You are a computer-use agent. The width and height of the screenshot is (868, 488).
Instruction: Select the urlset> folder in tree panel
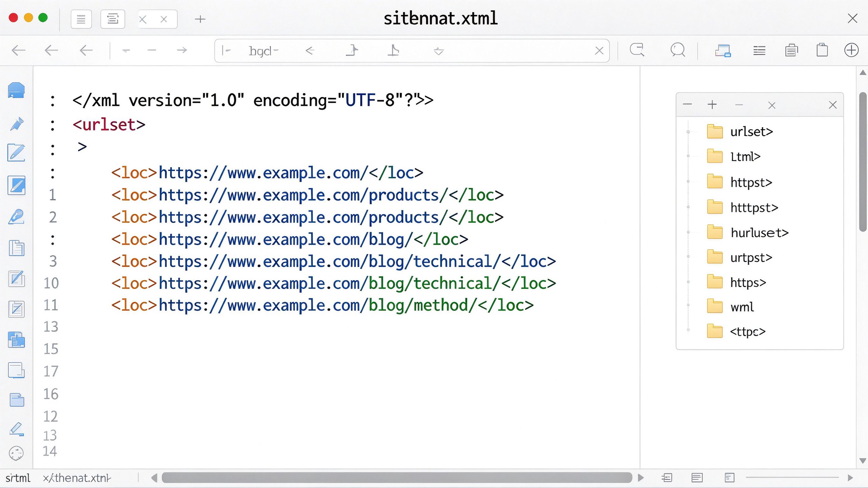coord(740,131)
